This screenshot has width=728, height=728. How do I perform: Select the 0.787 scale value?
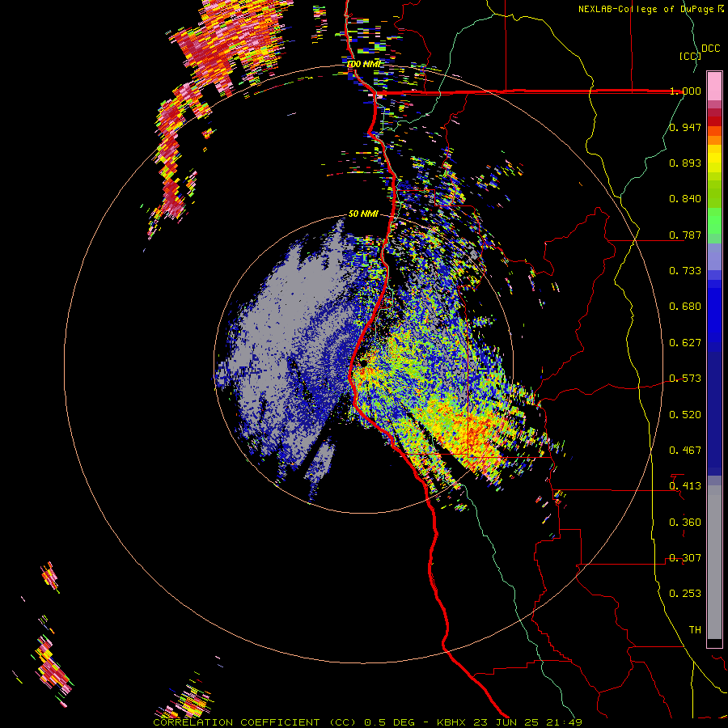point(685,235)
